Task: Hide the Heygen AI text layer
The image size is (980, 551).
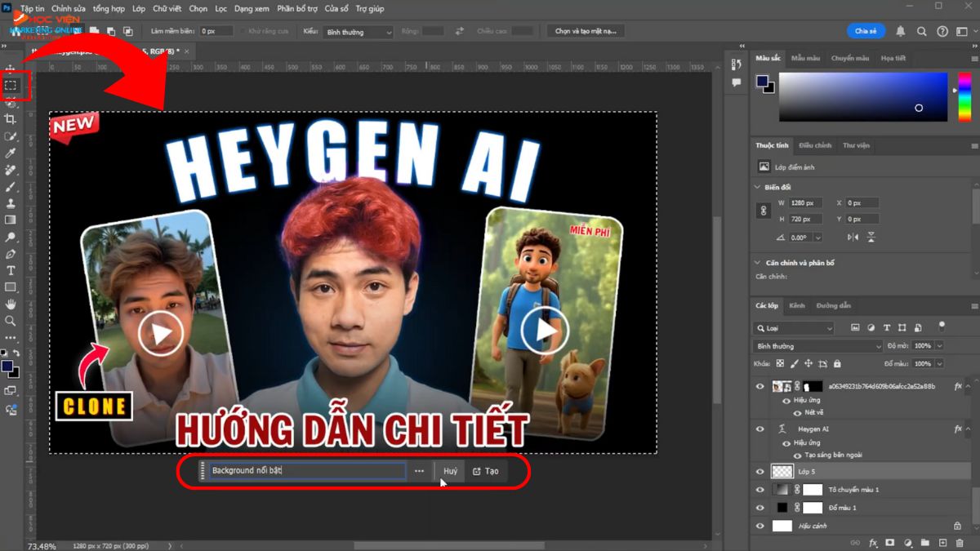Action: click(x=760, y=429)
